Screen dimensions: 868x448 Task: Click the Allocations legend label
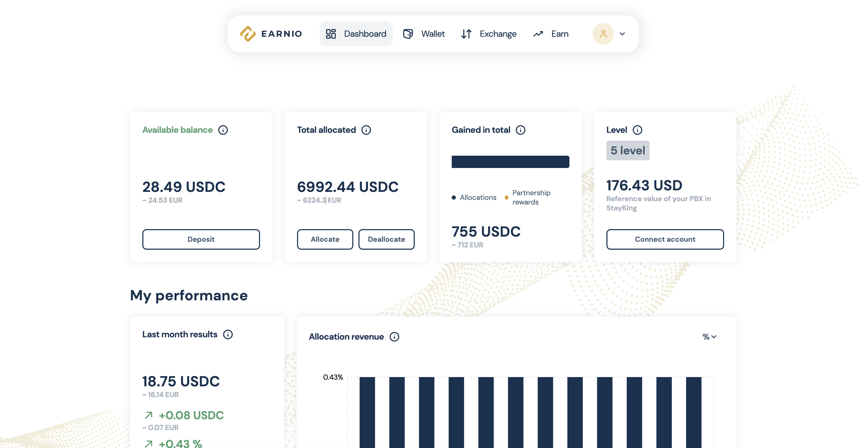pyautogui.click(x=478, y=198)
